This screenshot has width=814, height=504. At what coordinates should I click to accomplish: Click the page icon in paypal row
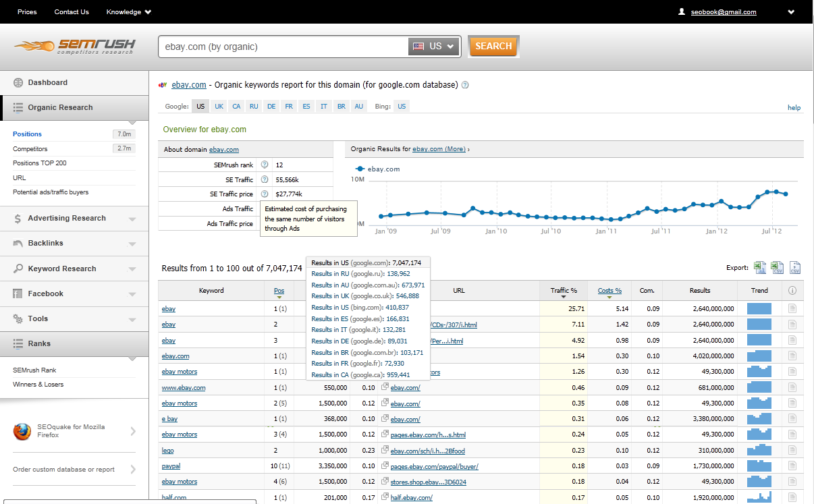pos(792,466)
